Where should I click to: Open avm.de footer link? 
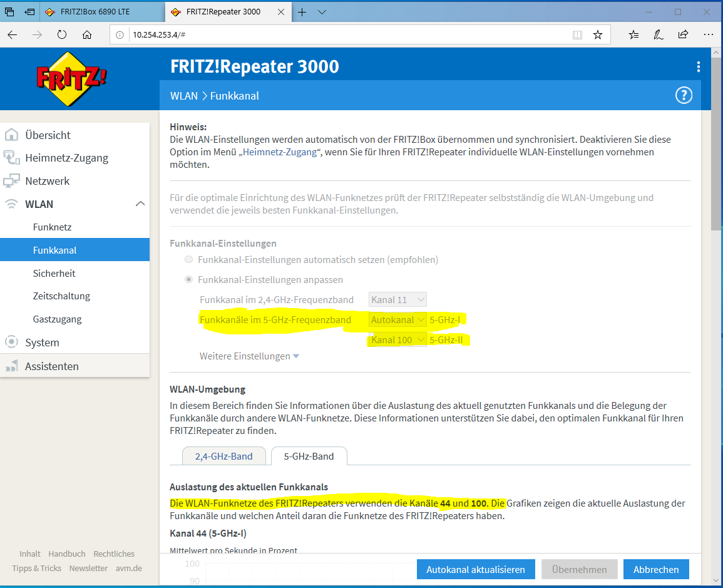tap(129, 568)
